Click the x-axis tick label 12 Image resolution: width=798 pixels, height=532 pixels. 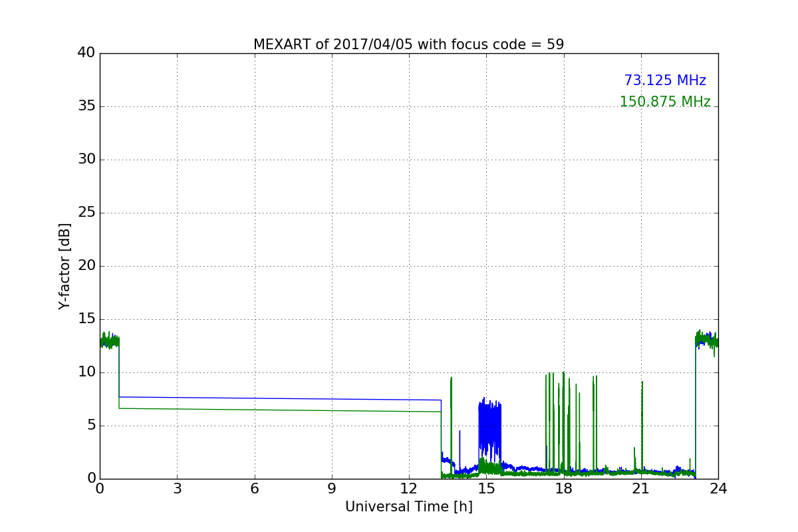tap(409, 489)
